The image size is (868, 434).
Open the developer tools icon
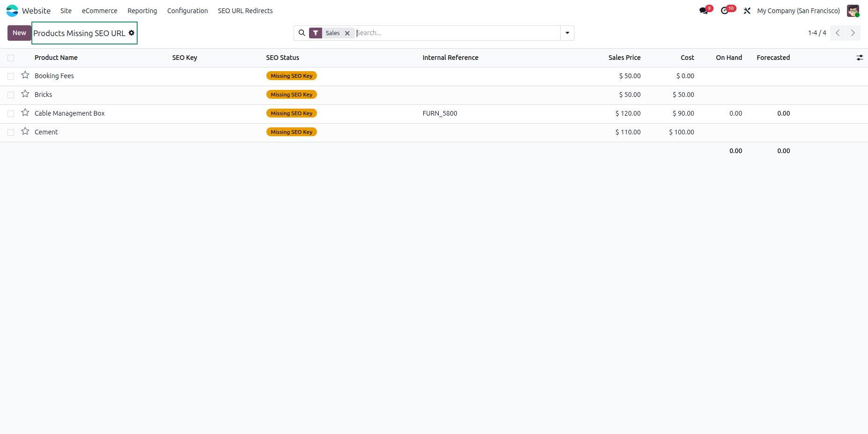tap(747, 11)
